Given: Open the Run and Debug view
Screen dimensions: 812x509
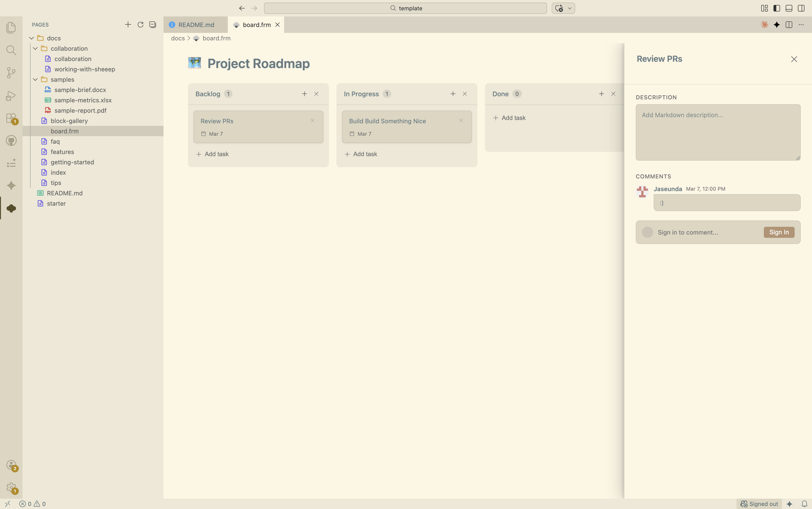Looking at the screenshot, I should [x=11, y=96].
